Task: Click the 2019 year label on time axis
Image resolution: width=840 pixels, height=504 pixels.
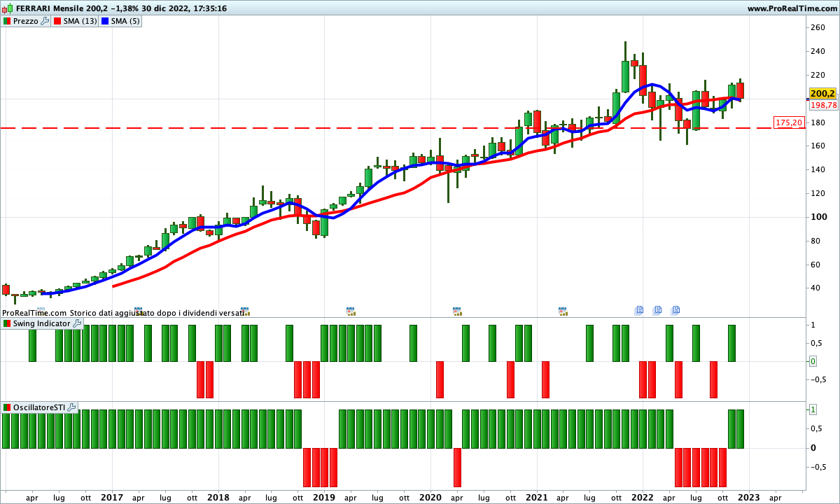Action: 323,498
